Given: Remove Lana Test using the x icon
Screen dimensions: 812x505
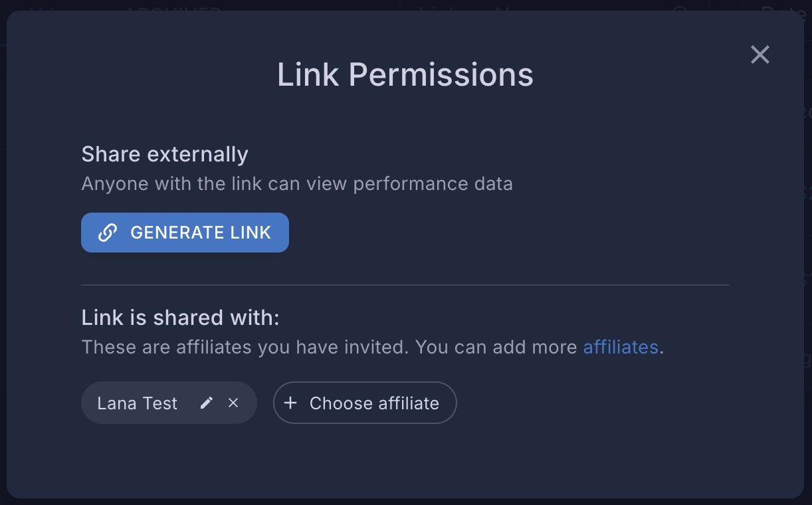Looking at the screenshot, I should pyautogui.click(x=233, y=403).
